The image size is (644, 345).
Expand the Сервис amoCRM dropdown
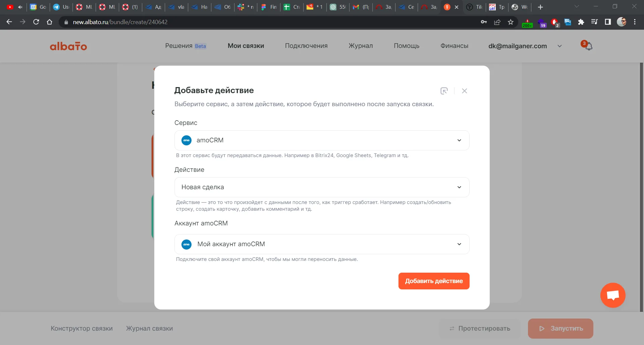[x=322, y=140]
